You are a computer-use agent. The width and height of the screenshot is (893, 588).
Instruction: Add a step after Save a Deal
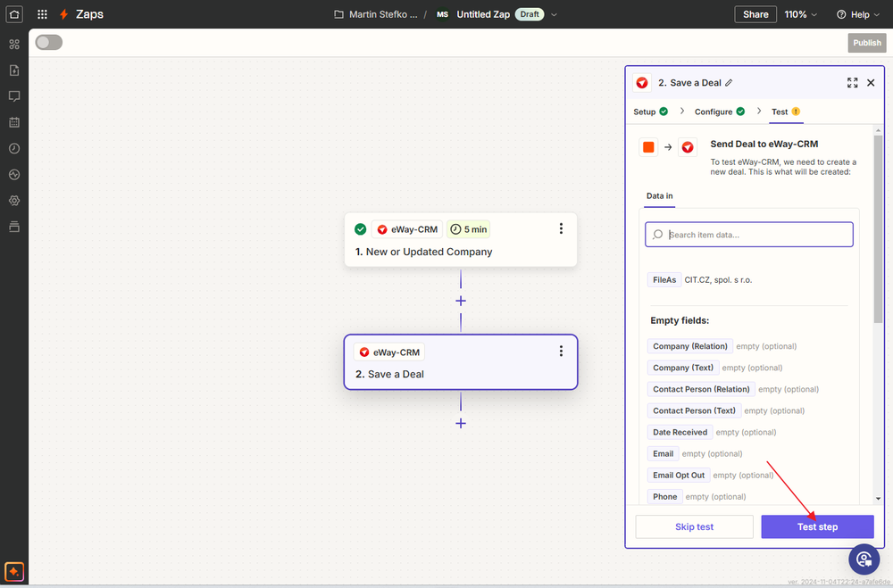(x=461, y=423)
